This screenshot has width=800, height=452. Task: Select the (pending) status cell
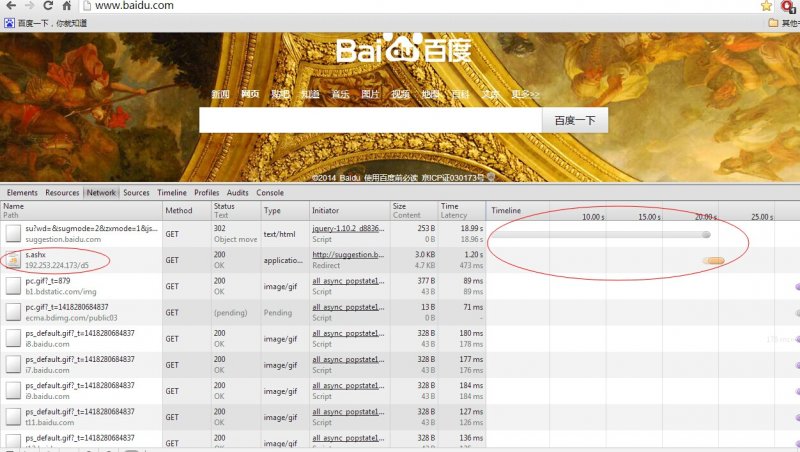[x=230, y=312]
